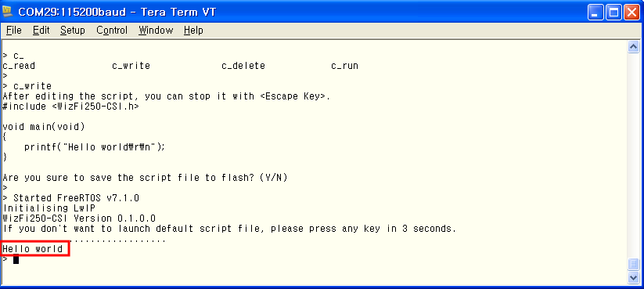The height and width of the screenshot is (289, 644).
Task: Open the Setup menu
Action: point(72,31)
